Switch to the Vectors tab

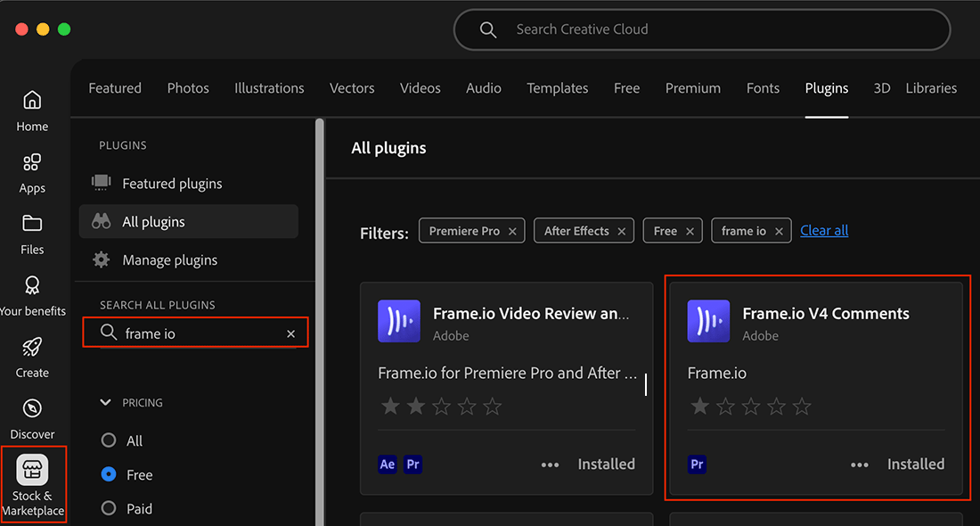[352, 88]
